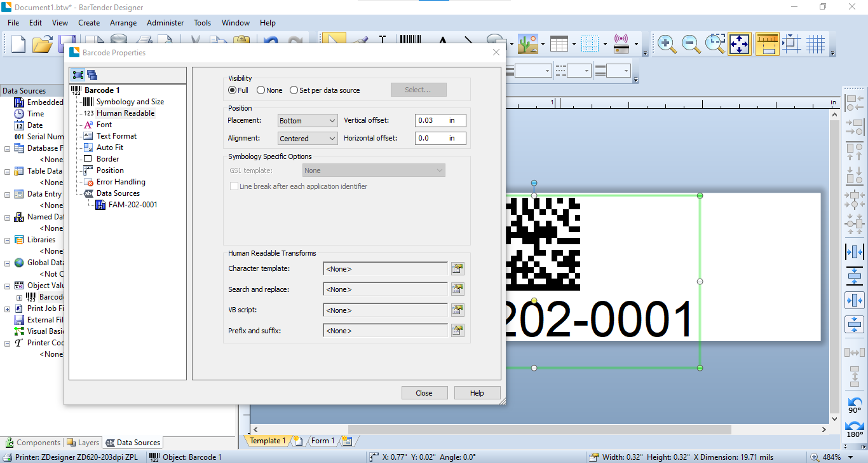Viewport: 868px width, 463px height.
Task: Open the Administer menu
Action: 165,22
